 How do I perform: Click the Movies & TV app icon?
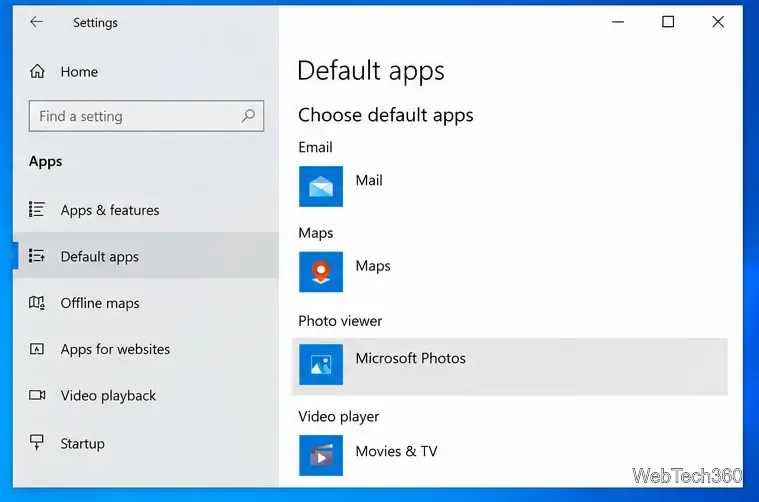321,455
